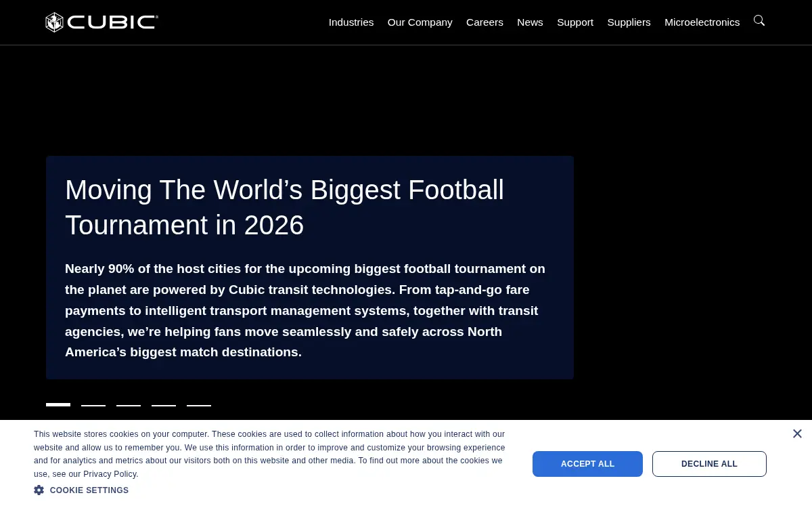Open the Support menu item

(x=575, y=22)
